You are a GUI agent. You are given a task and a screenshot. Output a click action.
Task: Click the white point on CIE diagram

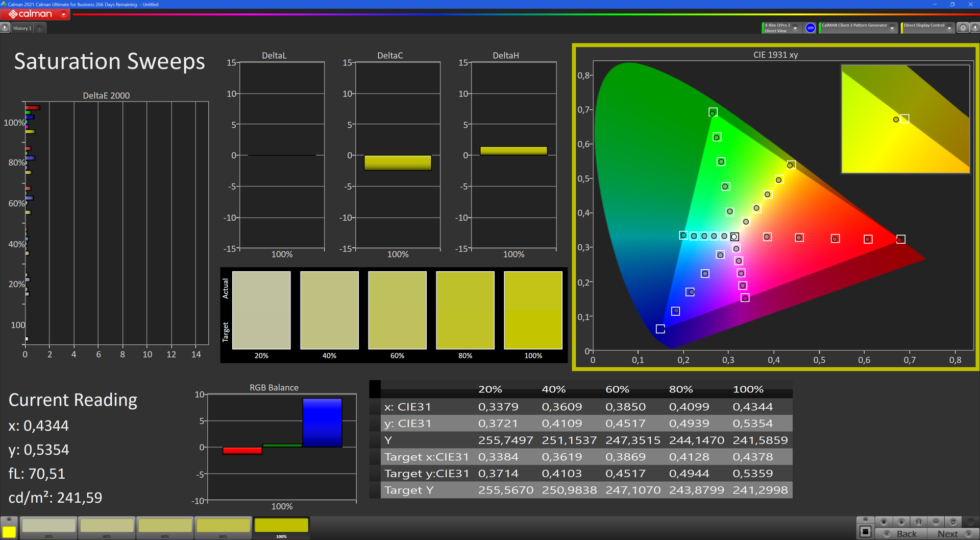(x=734, y=237)
